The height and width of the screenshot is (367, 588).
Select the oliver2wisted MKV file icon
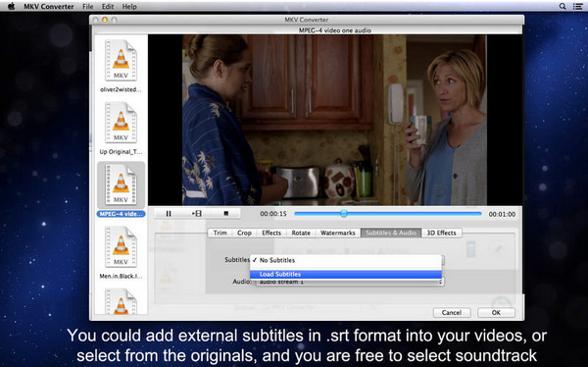pos(121,60)
